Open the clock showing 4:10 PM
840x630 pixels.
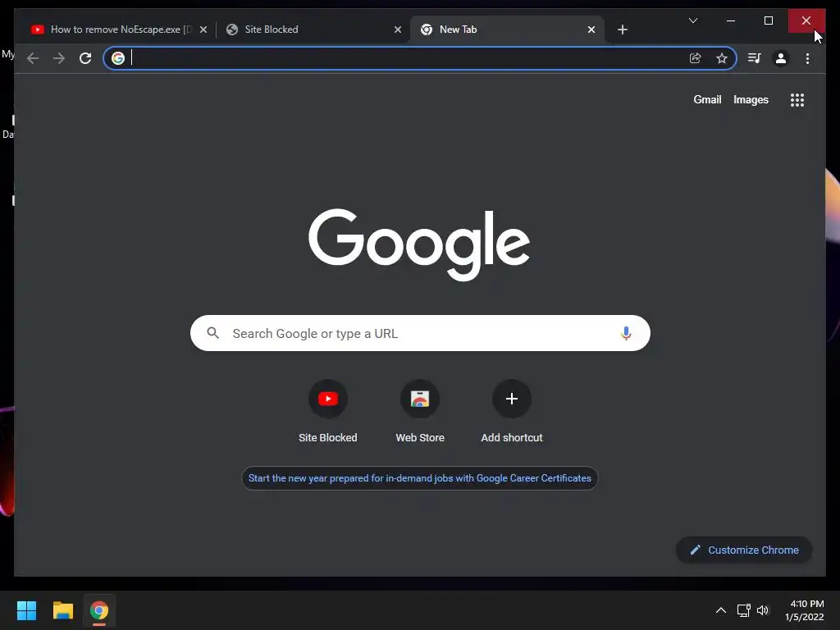(x=805, y=610)
